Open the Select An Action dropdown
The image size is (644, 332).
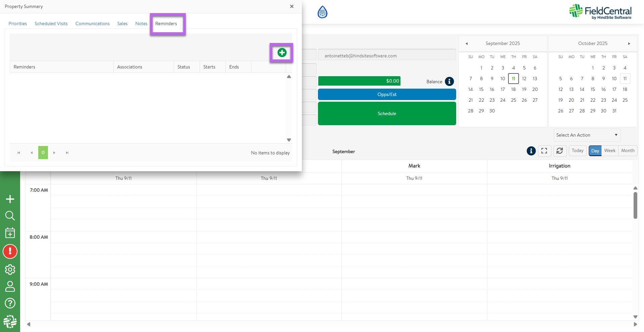(587, 135)
